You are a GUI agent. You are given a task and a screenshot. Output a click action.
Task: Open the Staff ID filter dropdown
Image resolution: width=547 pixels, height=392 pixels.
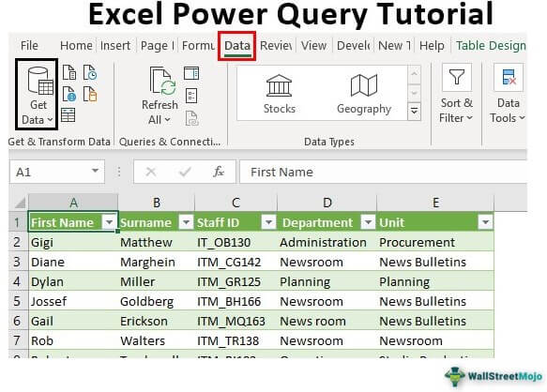[x=268, y=222]
